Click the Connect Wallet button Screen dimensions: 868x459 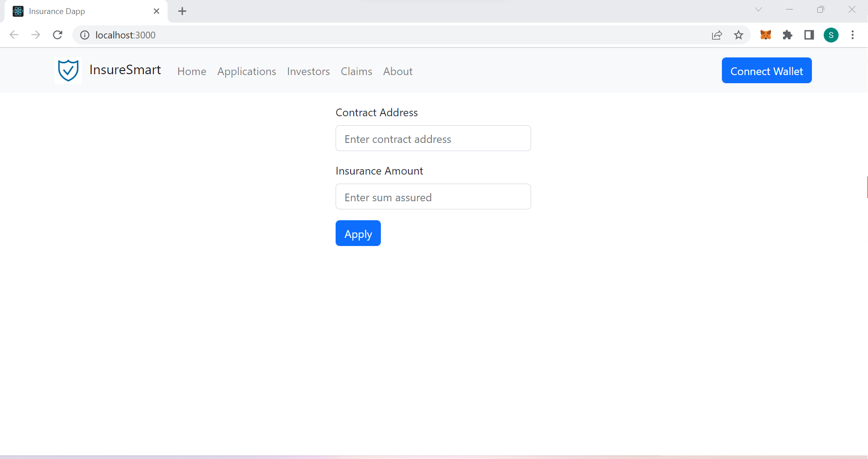(767, 71)
